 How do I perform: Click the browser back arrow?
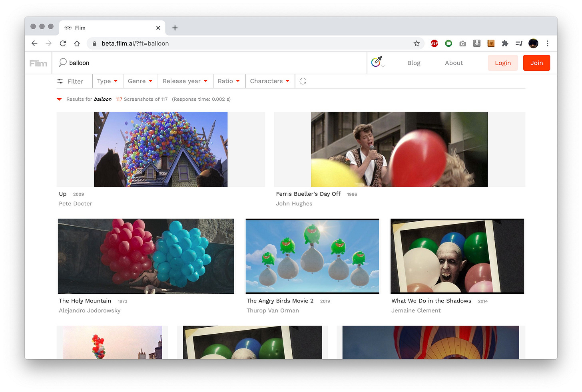(x=34, y=44)
